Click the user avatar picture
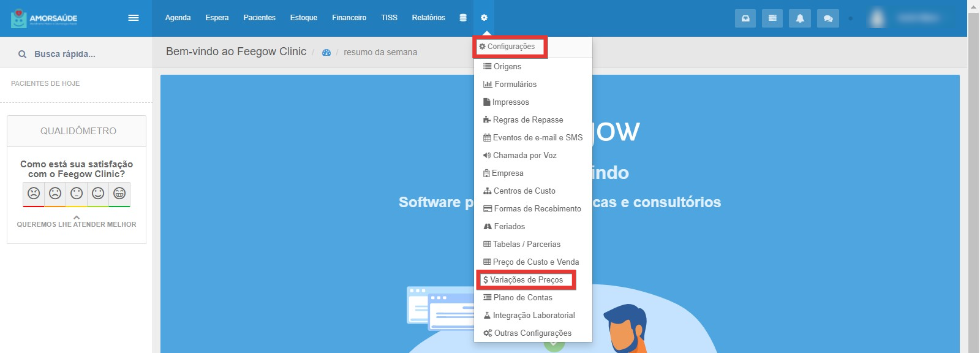This screenshot has height=353, width=980. pyautogui.click(x=877, y=18)
